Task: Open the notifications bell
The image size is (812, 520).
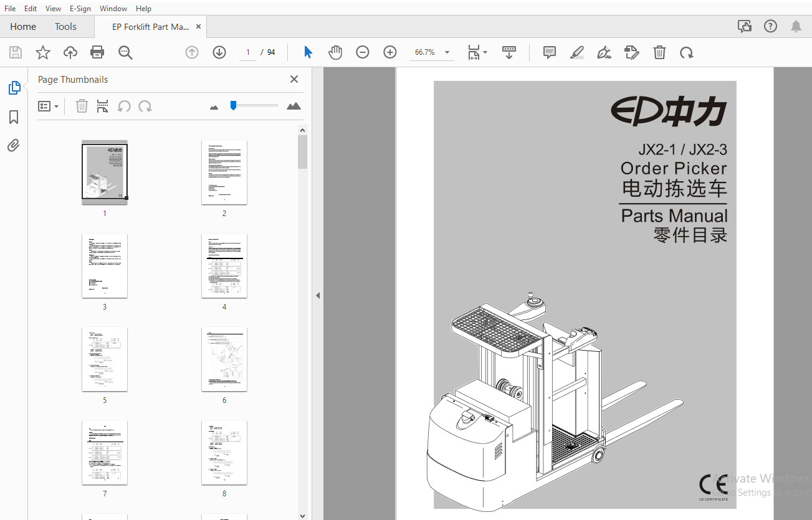Action: pyautogui.click(x=796, y=26)
